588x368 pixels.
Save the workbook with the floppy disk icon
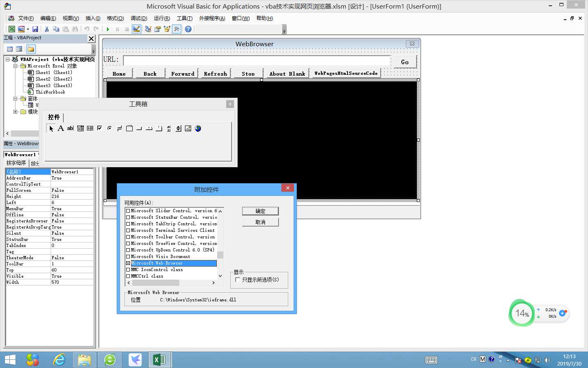click(35, 29)
